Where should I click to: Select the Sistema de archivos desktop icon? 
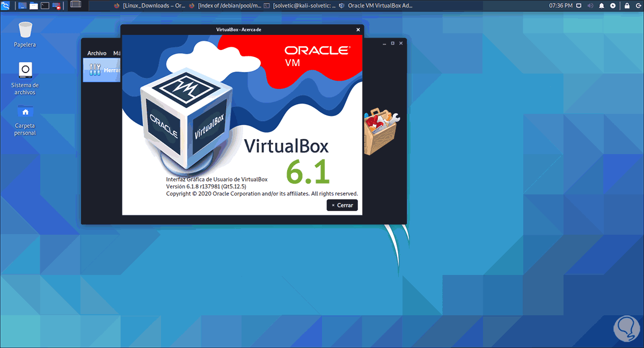(x=25, y=78)
